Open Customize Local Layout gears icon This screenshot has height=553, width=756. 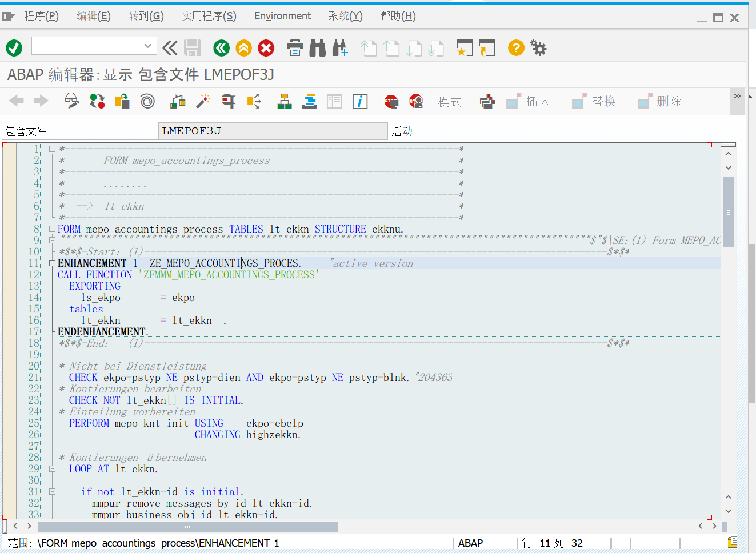click(x=538, y=48)
